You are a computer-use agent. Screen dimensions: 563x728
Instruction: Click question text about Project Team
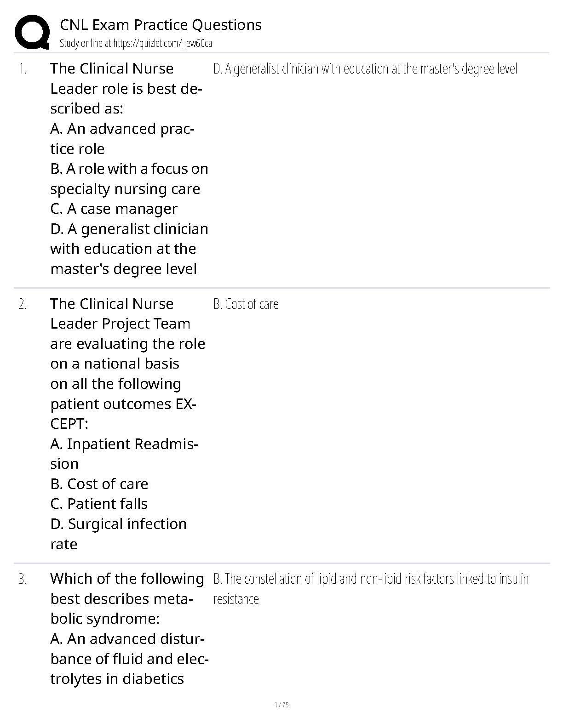128,364
